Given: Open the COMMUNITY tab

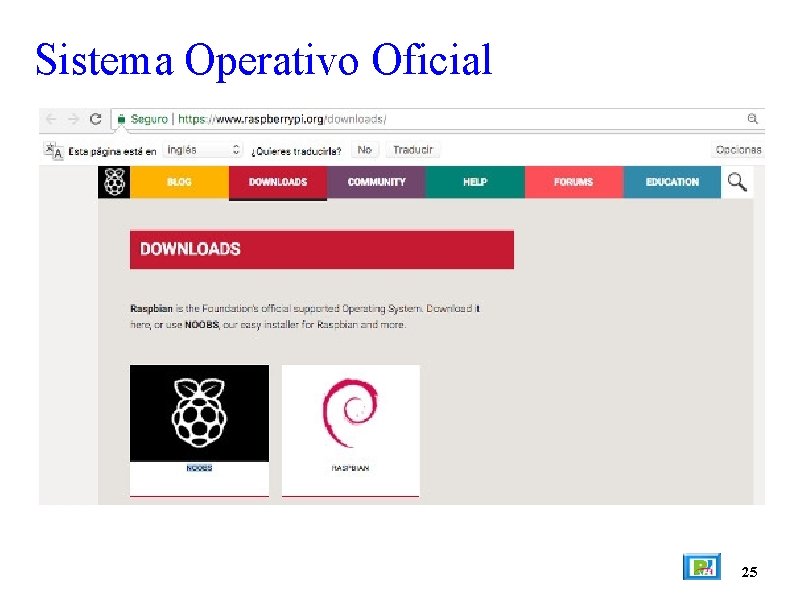Looking at the screenshot, I should pyautogui.click(x=376, y=182).
